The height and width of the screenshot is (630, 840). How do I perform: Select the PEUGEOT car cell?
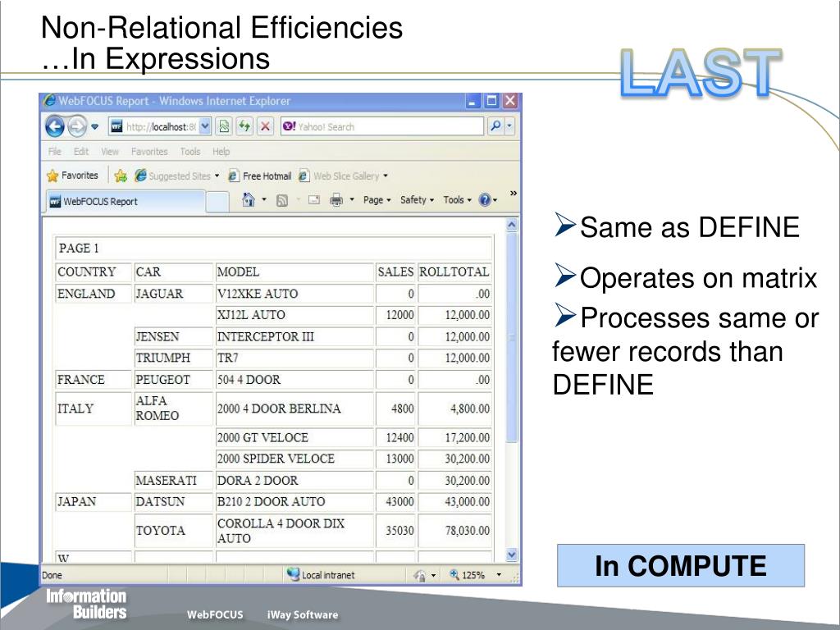173,379
